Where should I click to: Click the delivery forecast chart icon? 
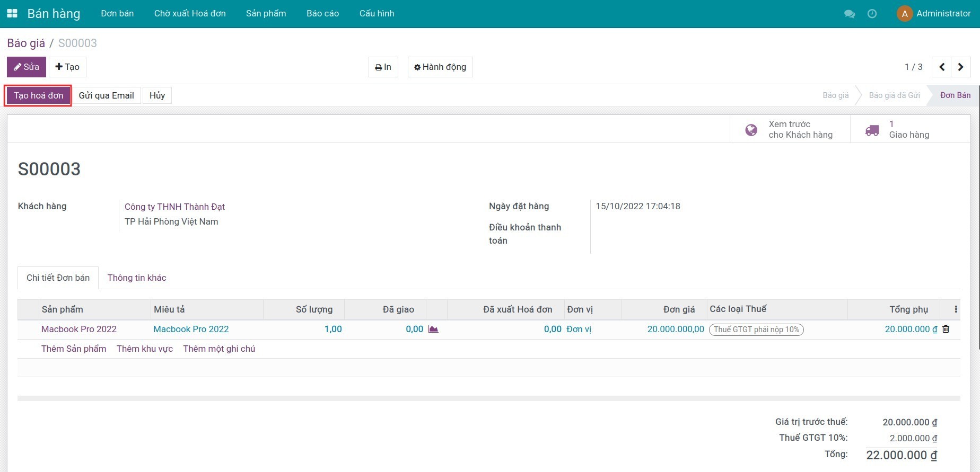(433, 329)
